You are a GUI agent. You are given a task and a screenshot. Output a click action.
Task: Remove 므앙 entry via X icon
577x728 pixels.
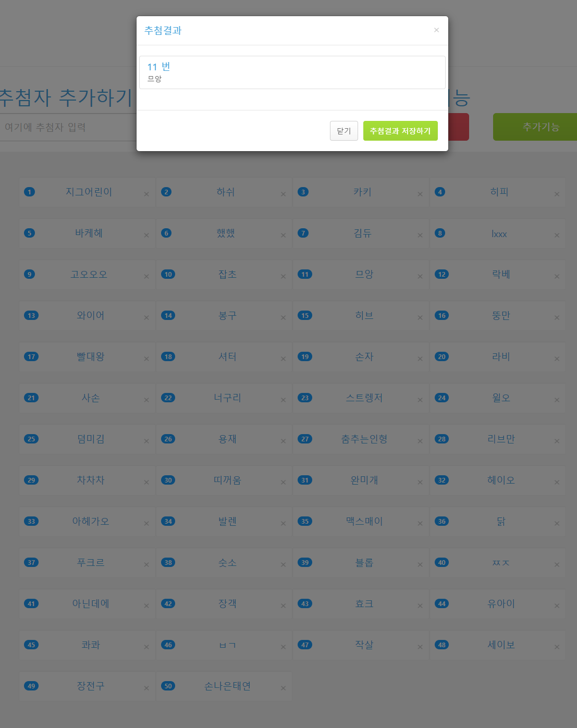[x=420, y=277]
